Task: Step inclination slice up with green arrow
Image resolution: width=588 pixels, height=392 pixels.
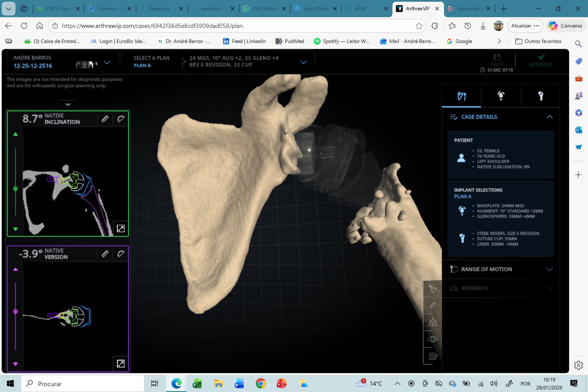Action: 16,134
